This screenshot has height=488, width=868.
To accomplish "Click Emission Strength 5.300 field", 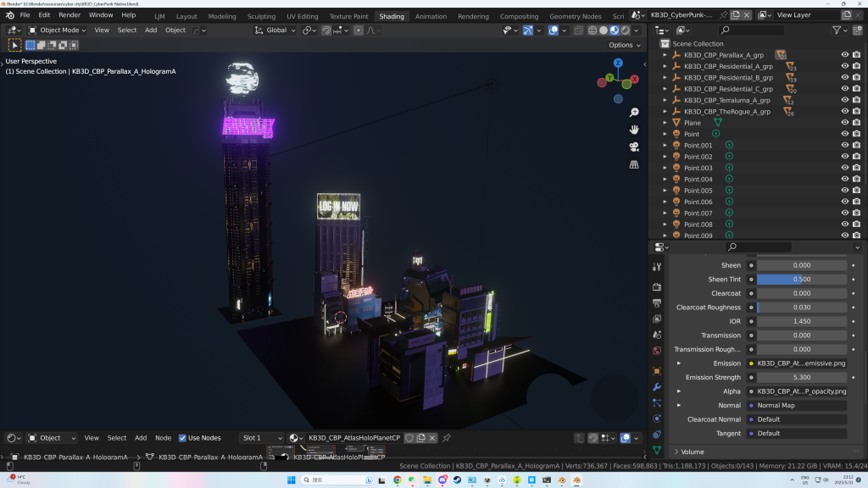I will click(x=802, y=377).
